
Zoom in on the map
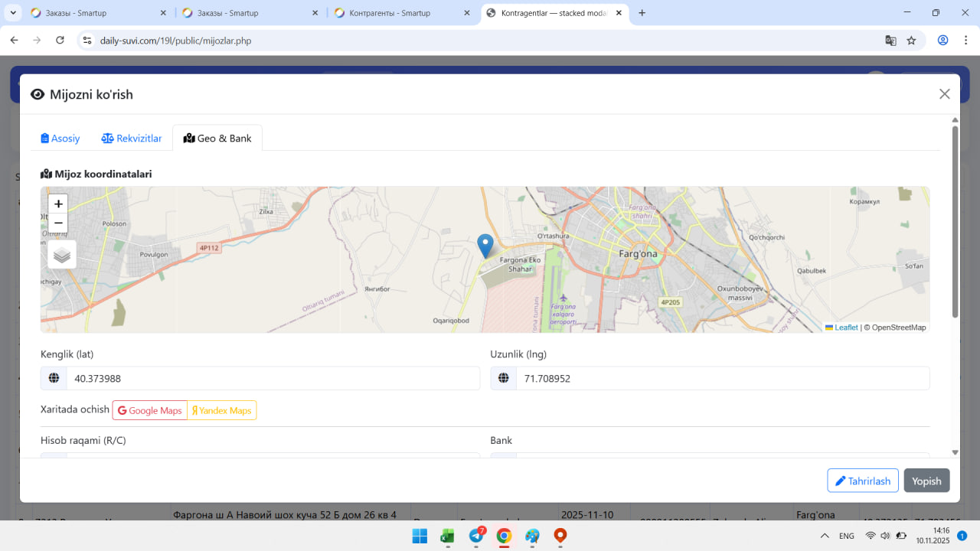point(58,204)
